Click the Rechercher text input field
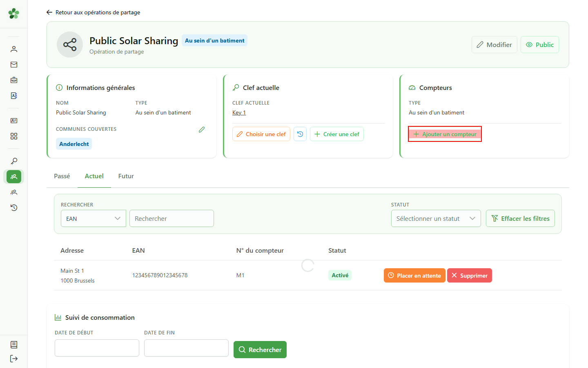This screenshot has width=588, height=368. [171, 218]
